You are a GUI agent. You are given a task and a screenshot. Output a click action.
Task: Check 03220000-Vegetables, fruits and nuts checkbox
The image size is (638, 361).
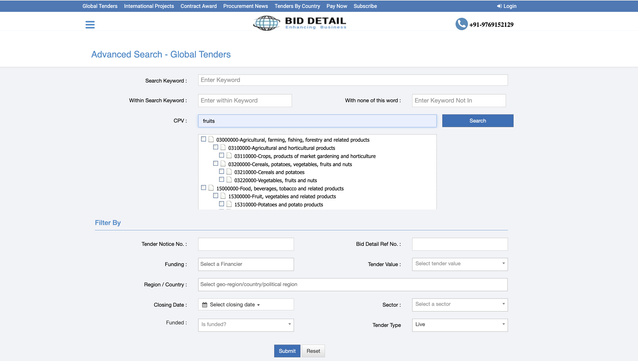point(221,179)
